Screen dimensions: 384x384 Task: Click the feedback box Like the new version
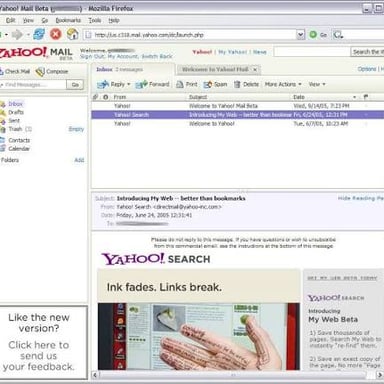tap(44, 342)
